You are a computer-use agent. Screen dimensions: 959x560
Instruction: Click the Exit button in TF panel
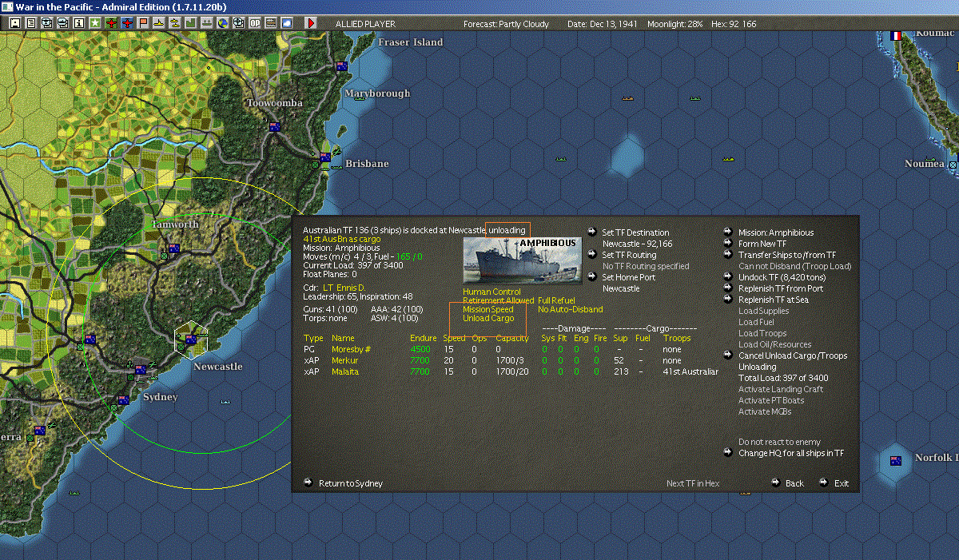[x=842, y=484]
